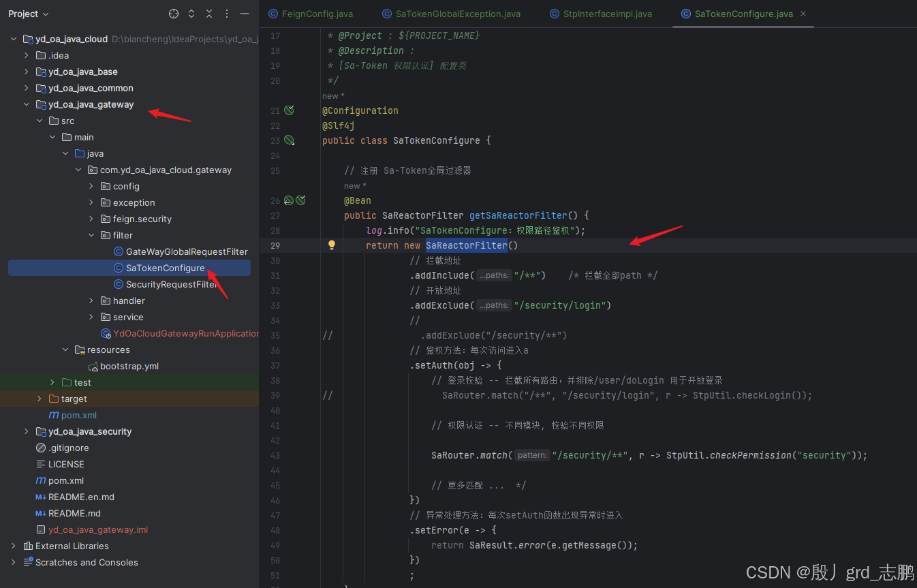Click the @Bean annotation

tap(358, 200)
